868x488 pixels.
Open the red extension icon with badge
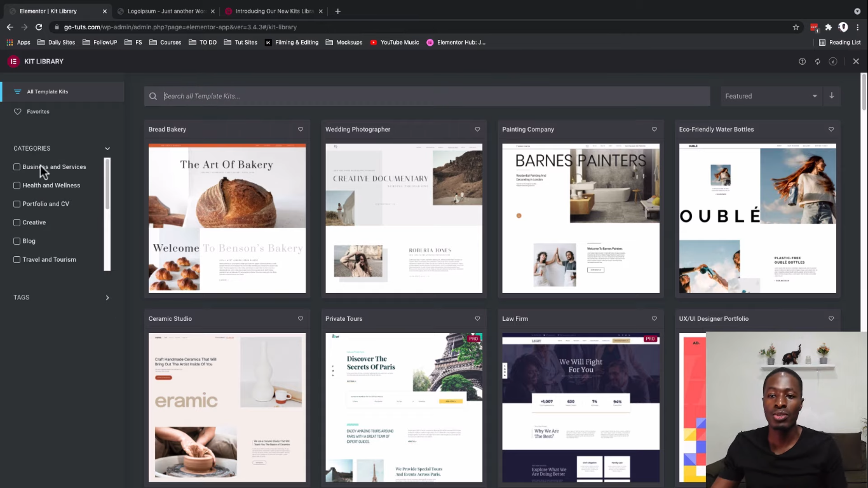pyautogui.click(x=815, y=27)
